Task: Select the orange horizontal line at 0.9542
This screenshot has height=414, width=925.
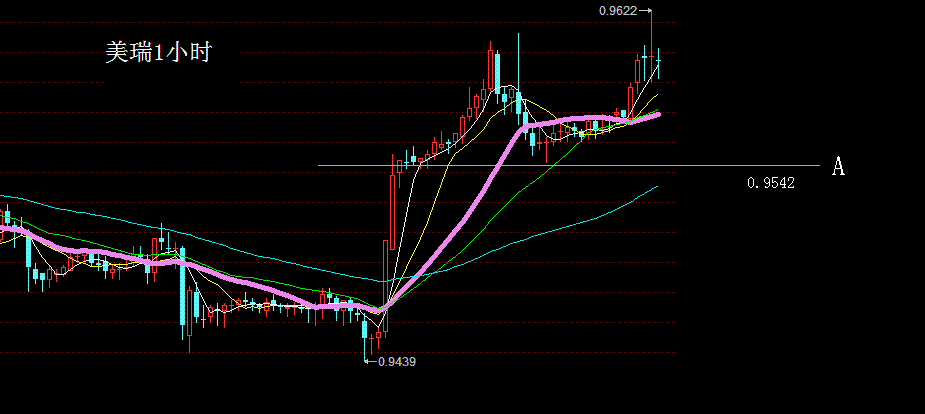Action: tap(569, 166)
